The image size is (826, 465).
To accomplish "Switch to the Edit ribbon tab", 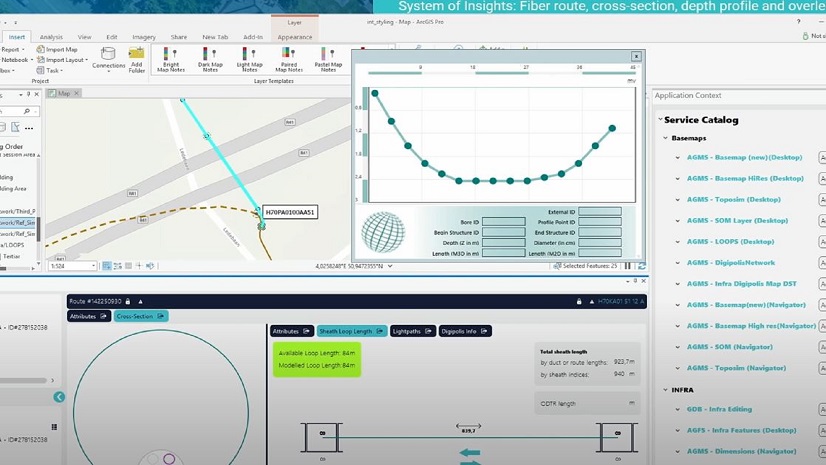I will pos(112,37).
